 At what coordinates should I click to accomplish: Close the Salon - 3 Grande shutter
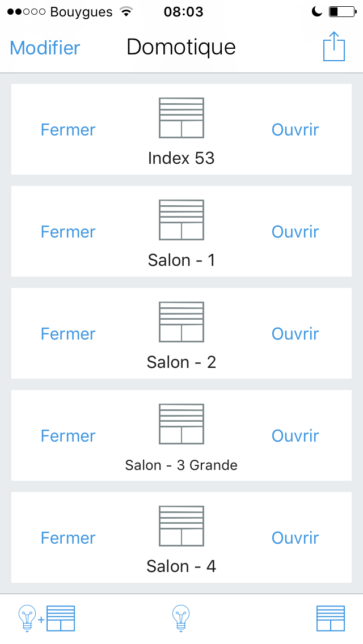(68, 436)
